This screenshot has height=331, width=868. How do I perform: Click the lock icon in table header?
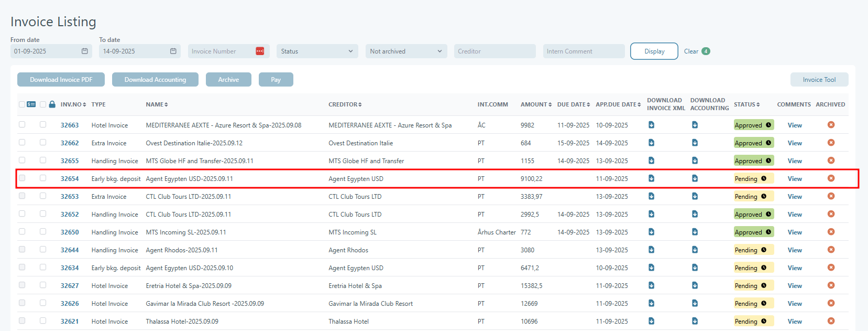pos(52,104)
